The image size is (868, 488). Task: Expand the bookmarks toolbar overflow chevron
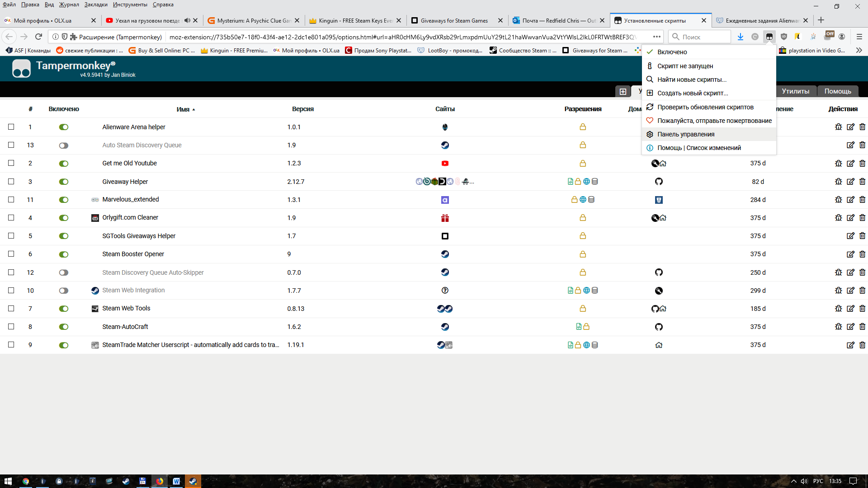click(x=859, y=50)
